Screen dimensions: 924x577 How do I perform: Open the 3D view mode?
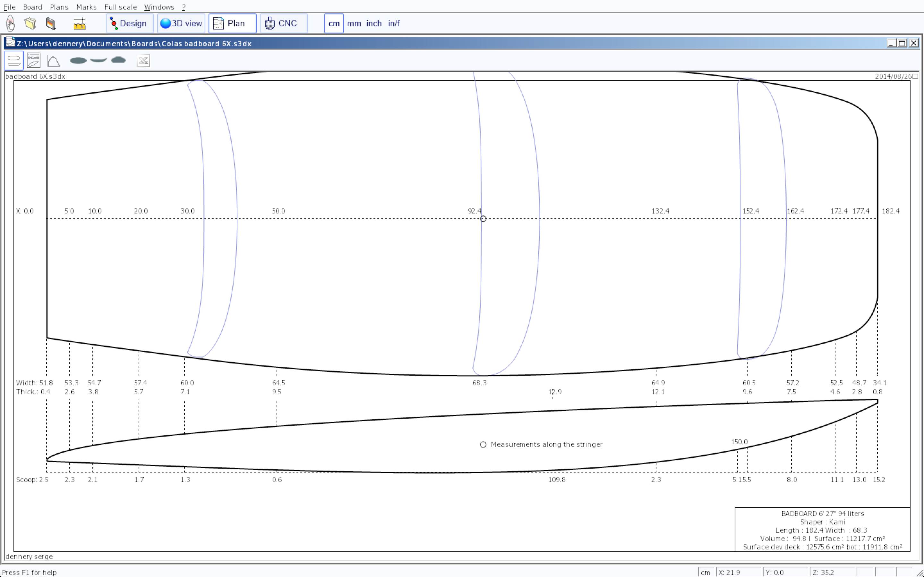tap(181, 23)
